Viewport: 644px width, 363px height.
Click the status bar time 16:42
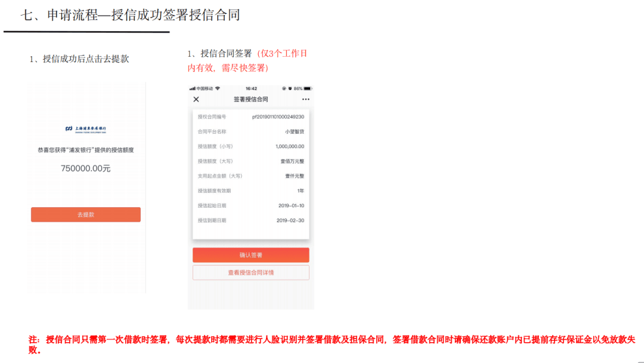tap(252, 88)
